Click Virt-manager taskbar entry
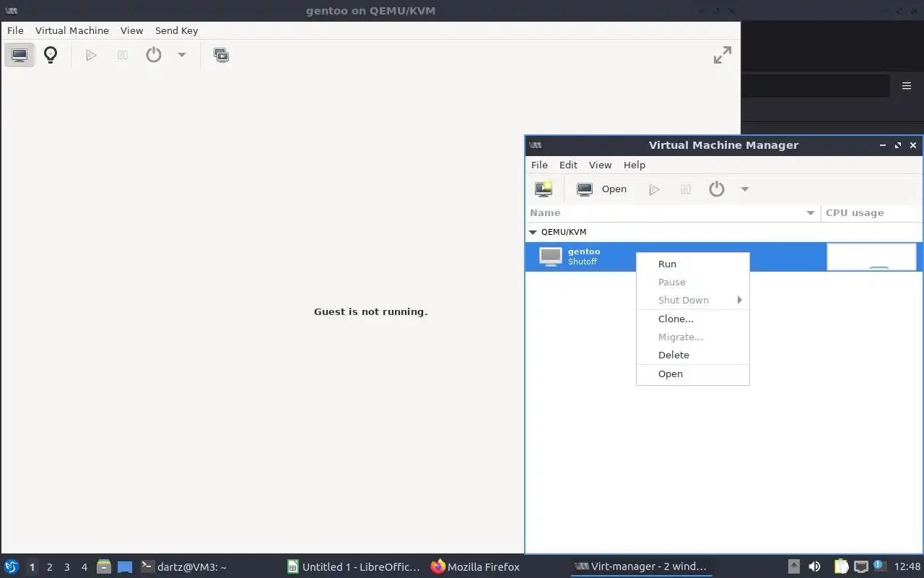The image size is (924, 578). tap(640, 567)
